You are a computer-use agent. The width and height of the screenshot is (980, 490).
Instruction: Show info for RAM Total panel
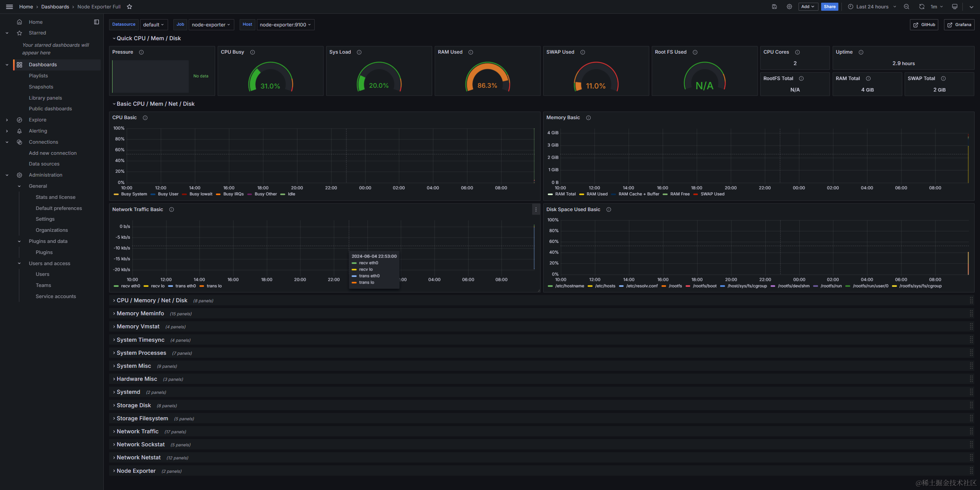(868, 79)
